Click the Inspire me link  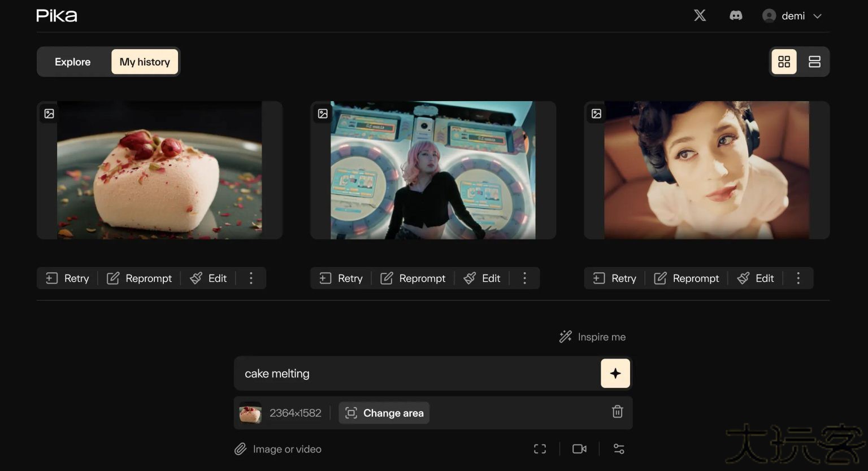point(593,337)
